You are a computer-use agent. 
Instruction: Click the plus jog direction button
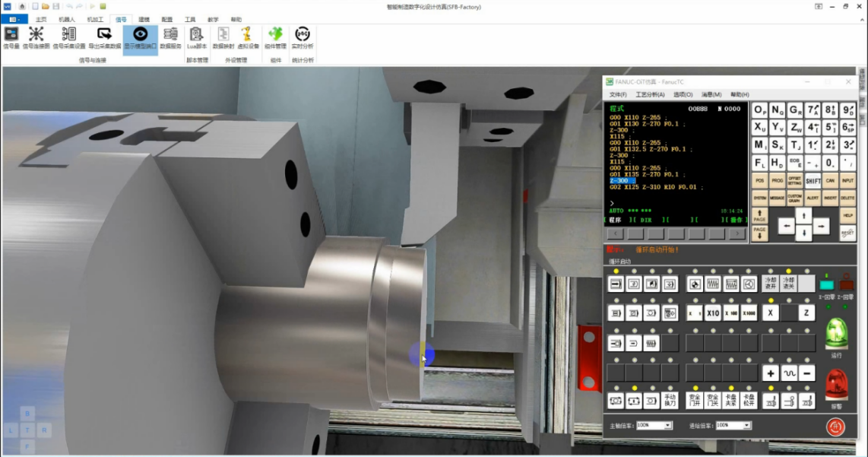coord(771,373)
